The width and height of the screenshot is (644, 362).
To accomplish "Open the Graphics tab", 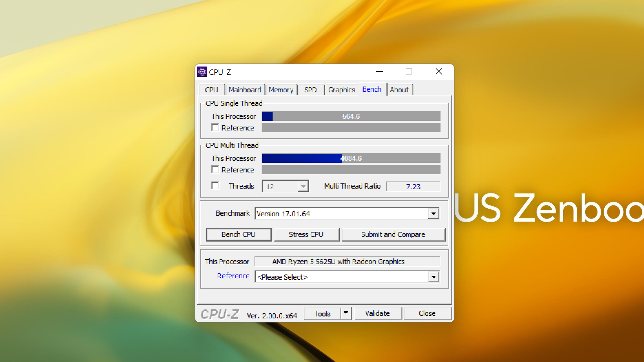I will click(341, 90).
